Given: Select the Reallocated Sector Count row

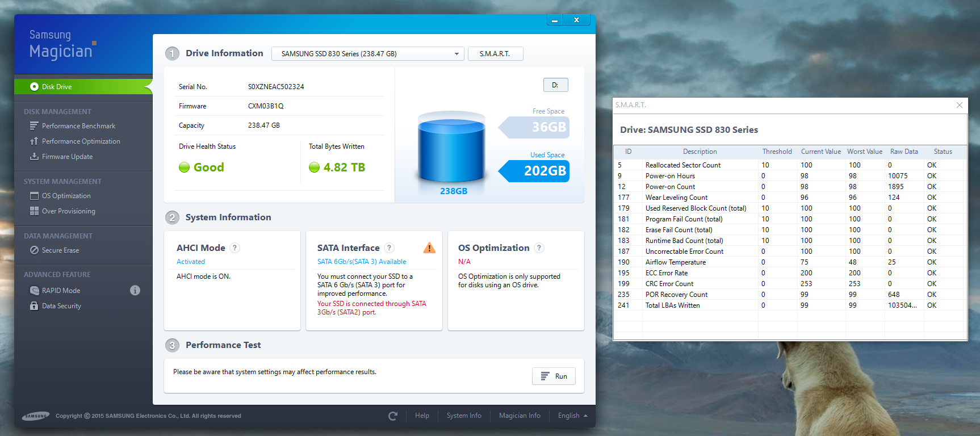Looking at the screenshot, I should (x=790, y=165).
